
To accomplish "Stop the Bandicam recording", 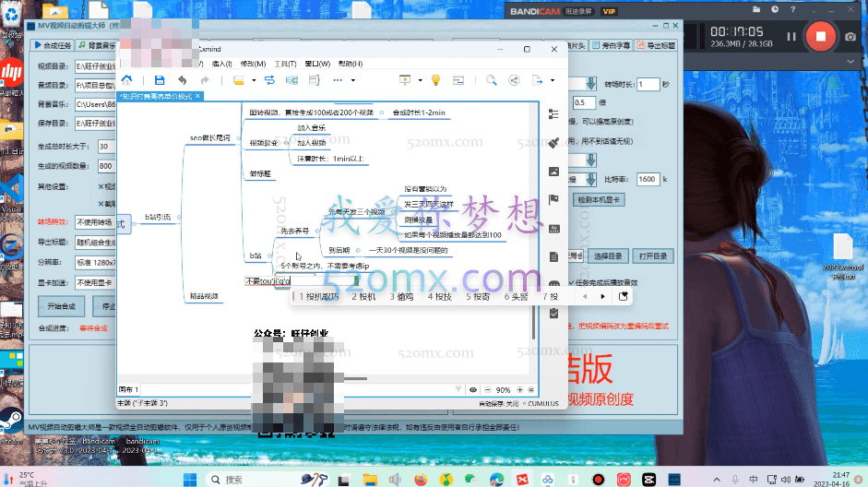I will 820,37.
